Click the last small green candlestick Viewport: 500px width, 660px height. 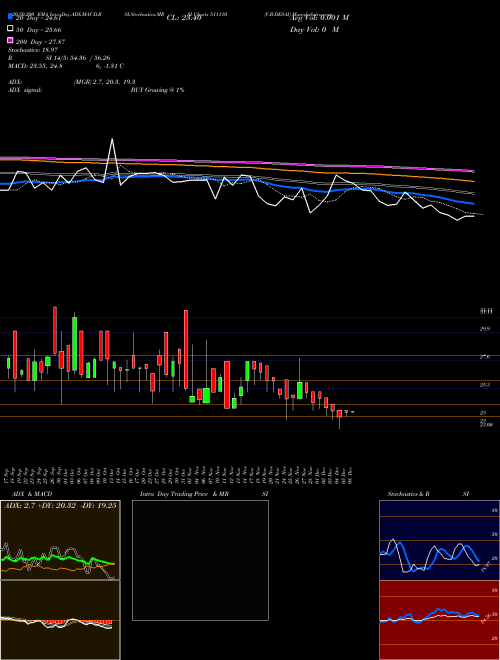(352, 412)
